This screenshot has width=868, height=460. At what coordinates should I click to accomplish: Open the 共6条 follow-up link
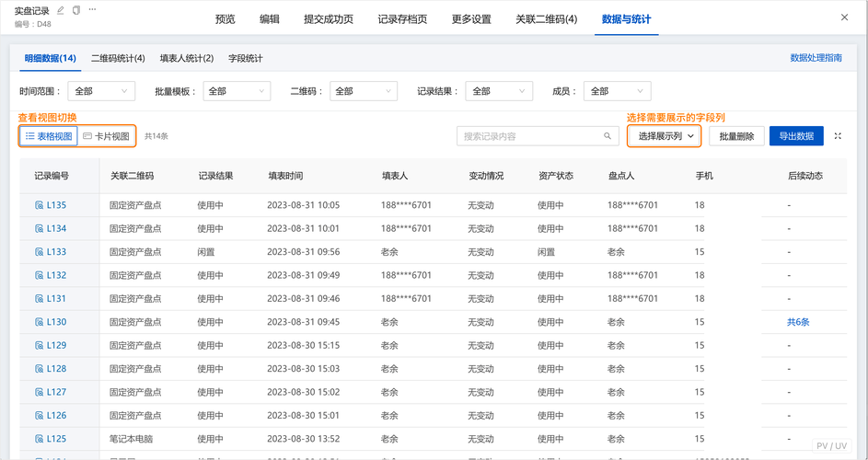point(798,322)
